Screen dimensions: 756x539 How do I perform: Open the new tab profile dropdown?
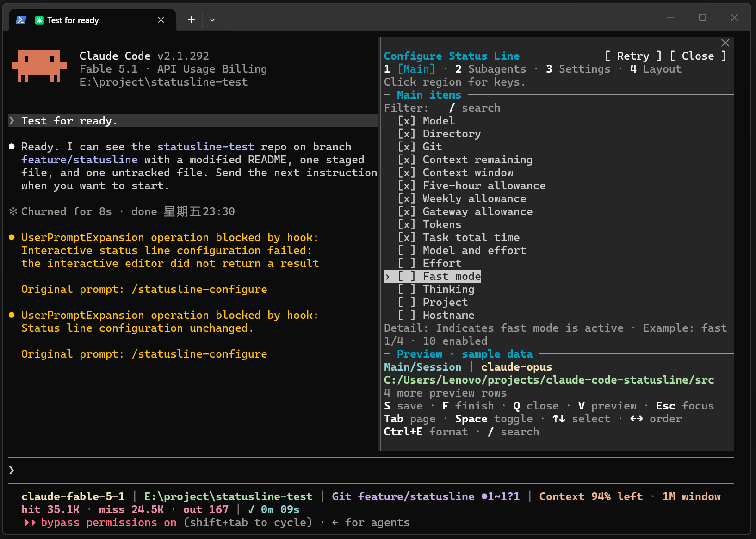click(212, 19)
